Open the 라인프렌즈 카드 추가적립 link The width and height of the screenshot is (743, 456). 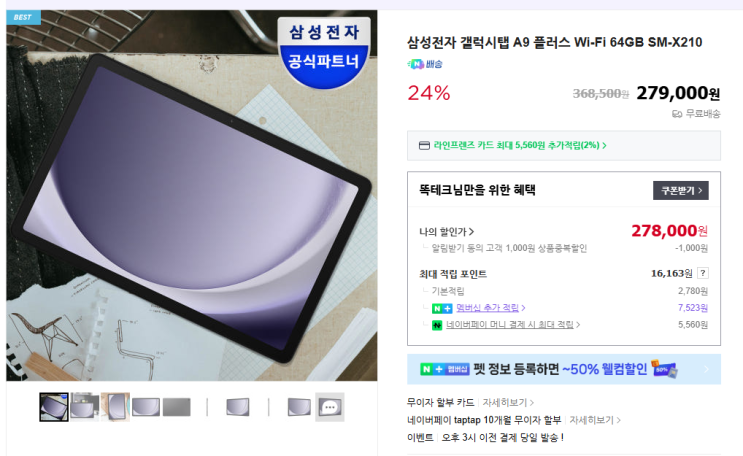tap(520, 145)
